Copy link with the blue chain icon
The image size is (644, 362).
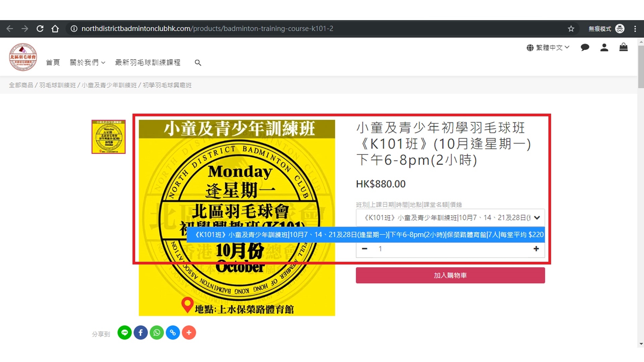[173, 333]
